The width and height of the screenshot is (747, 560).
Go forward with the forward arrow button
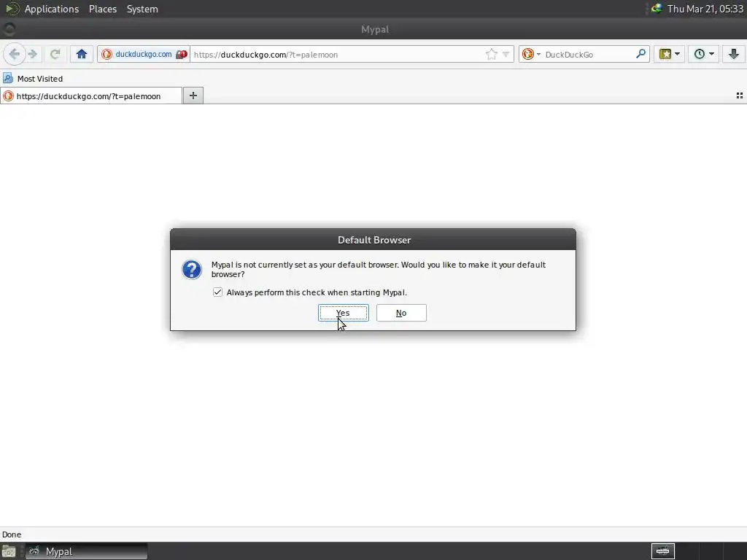32,54
